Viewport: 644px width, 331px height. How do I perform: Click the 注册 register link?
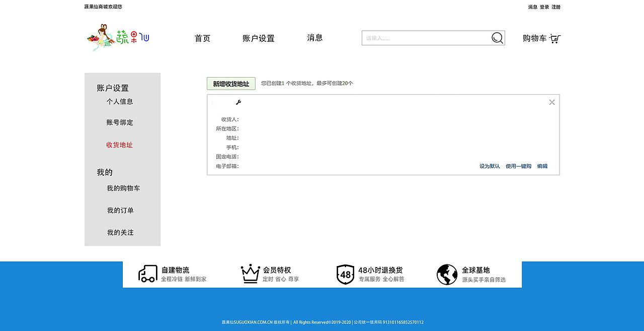click(556, 7)
